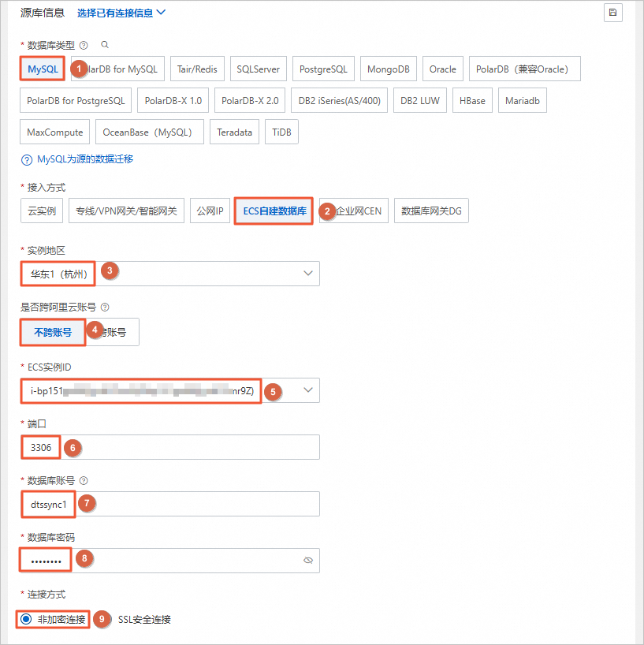Image resolution: width=644 pixels, height=645 pixels.
Task: Pick Mariadb database type
Action: [x=523, y=100]
